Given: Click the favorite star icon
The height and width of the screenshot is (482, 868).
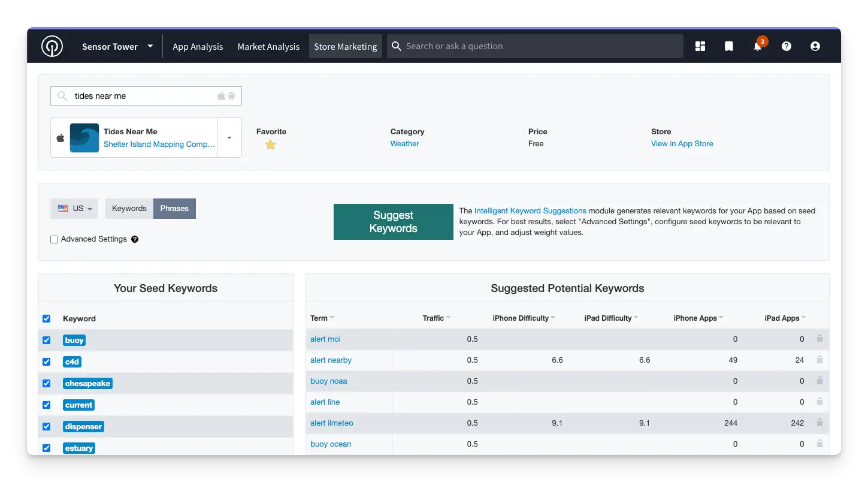Looking at the screenshot, I should [271, 144].
